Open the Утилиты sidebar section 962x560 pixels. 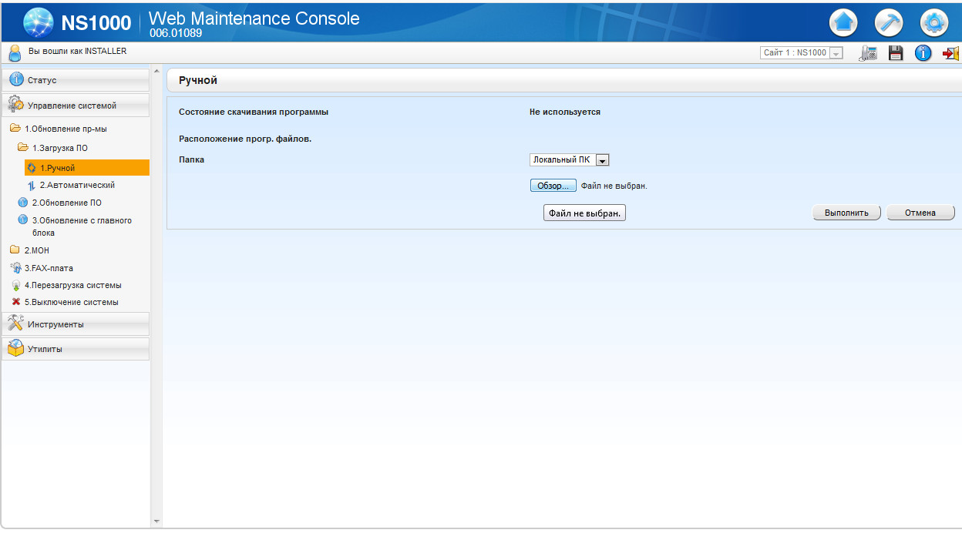[76, 349]
